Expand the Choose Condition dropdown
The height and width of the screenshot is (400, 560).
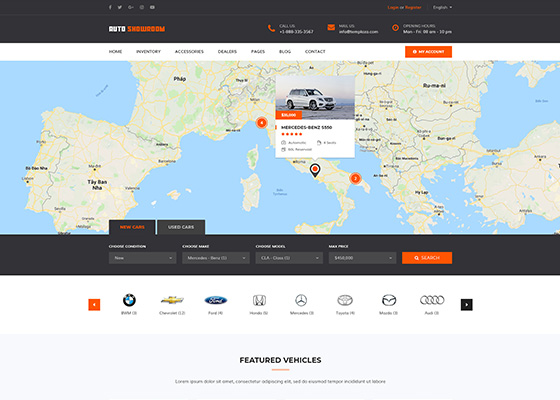click(x=142, y=258)
